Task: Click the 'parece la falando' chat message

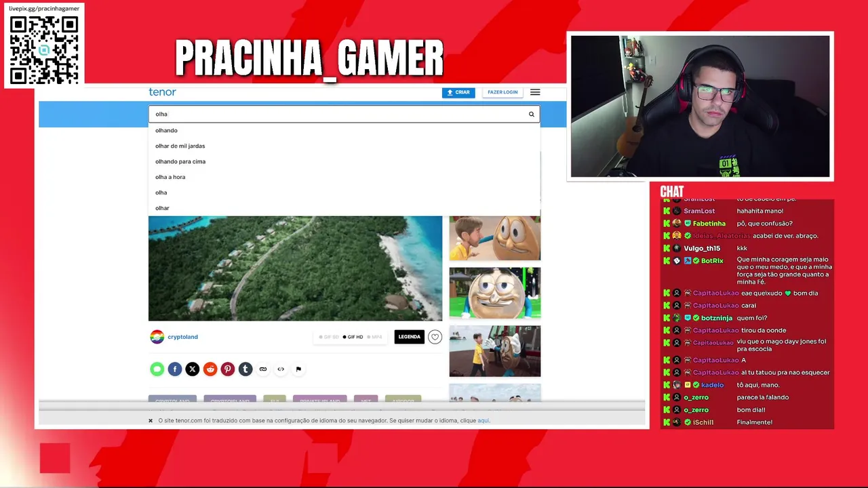Action: click(x=763, y=398)
